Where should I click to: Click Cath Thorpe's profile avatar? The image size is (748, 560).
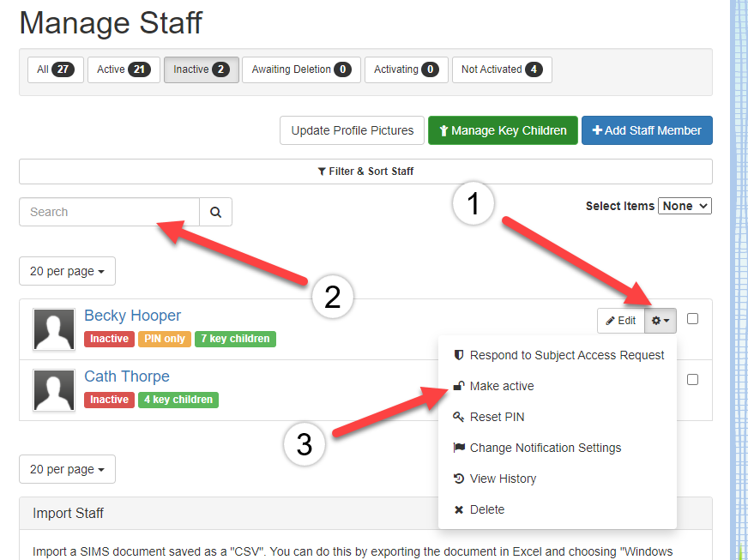(54, 390)
